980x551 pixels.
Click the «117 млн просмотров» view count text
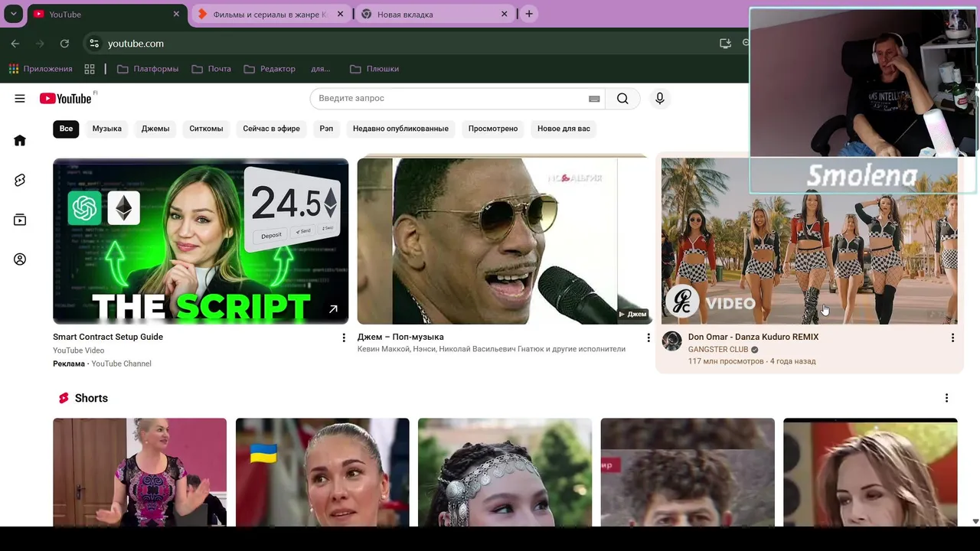(x=726, y=361)
